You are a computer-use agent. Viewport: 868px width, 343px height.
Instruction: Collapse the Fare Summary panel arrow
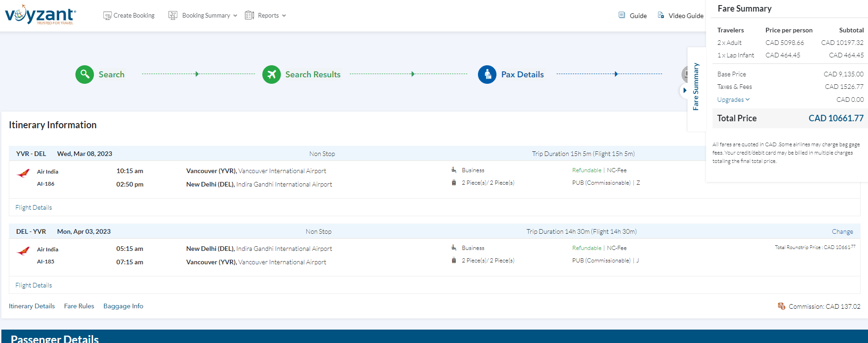(685, 90)
